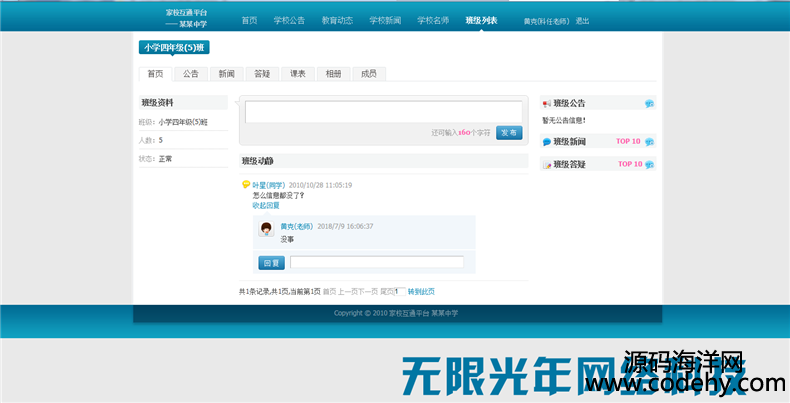Click the 转到此页 jump link
The height and width of the screenshot is (403, 790).
(421, 292)
